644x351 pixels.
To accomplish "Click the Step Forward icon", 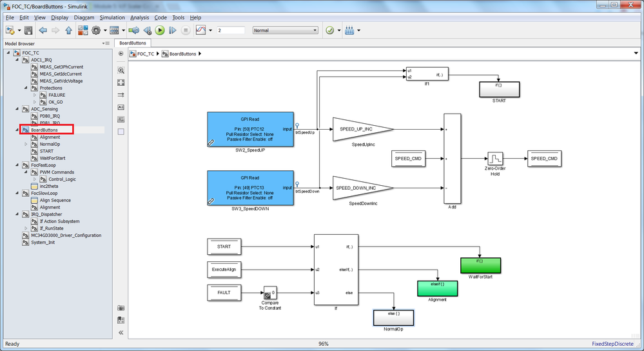I will pyautogui.click(x=173, y=30).
